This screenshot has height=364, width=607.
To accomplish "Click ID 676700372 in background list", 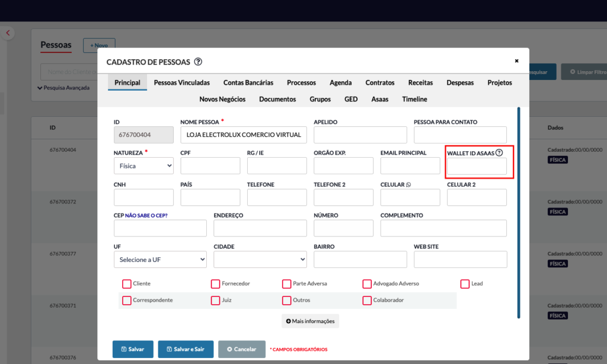I will [x=63, y=202].
